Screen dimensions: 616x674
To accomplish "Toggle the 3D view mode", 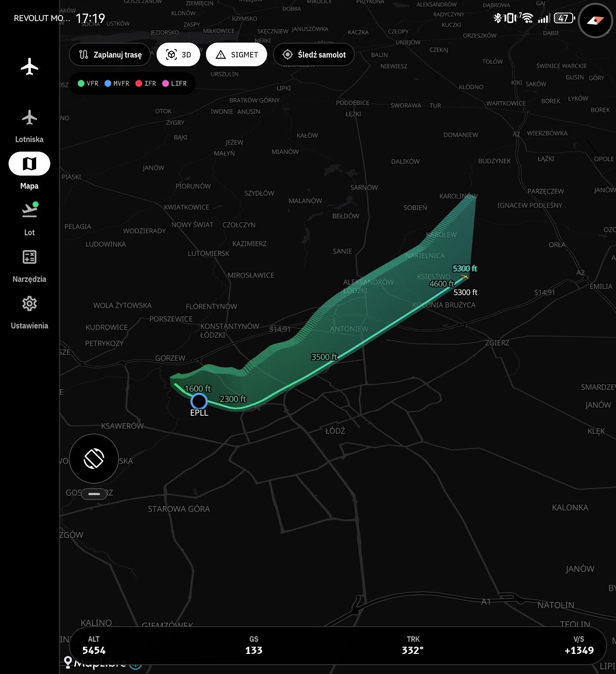I will pyautogui.click(x=179, y=55).
